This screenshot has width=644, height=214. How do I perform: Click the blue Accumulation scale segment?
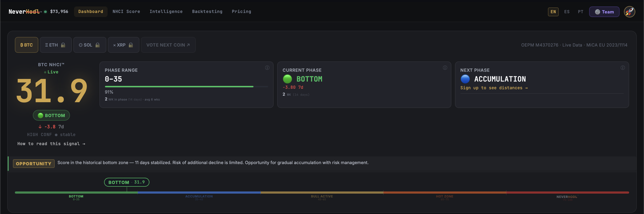point(199,192)
